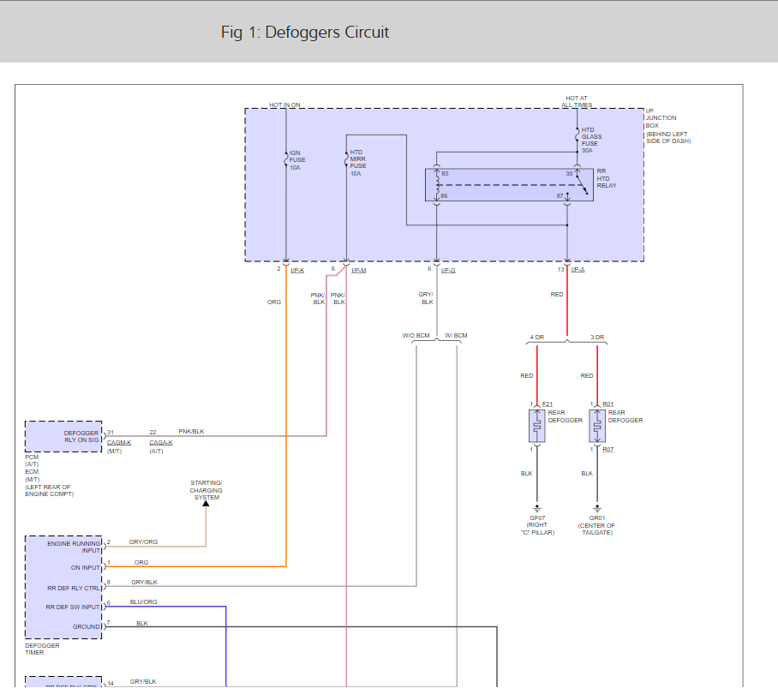
Task: Click the relay coil symbol
Action: click(437, 185)
